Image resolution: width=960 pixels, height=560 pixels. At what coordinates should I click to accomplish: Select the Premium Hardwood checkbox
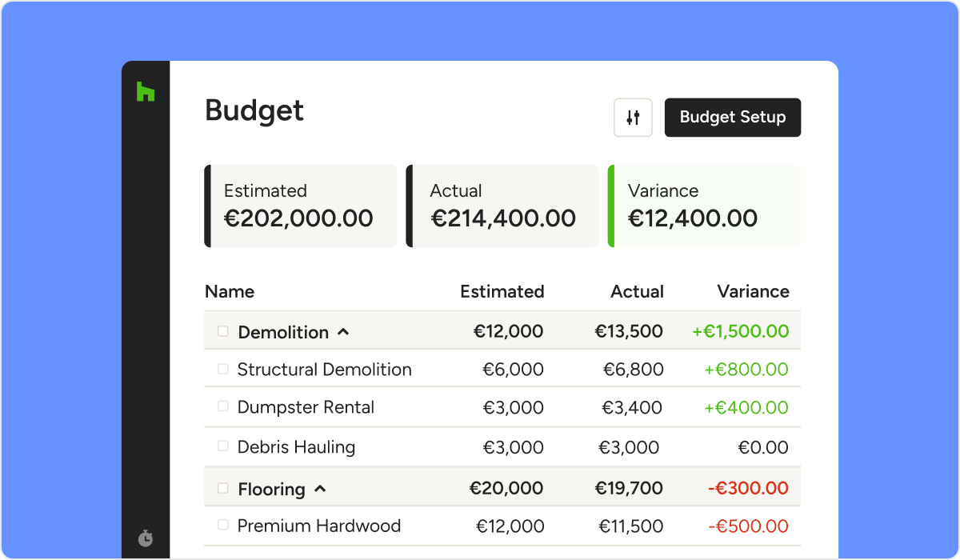pos(223,525)
